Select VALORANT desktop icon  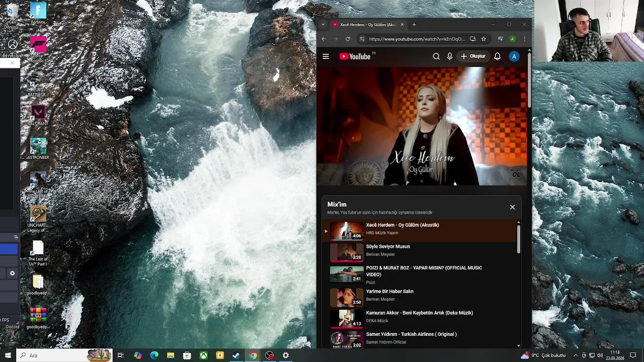click(x=38, y=115)
